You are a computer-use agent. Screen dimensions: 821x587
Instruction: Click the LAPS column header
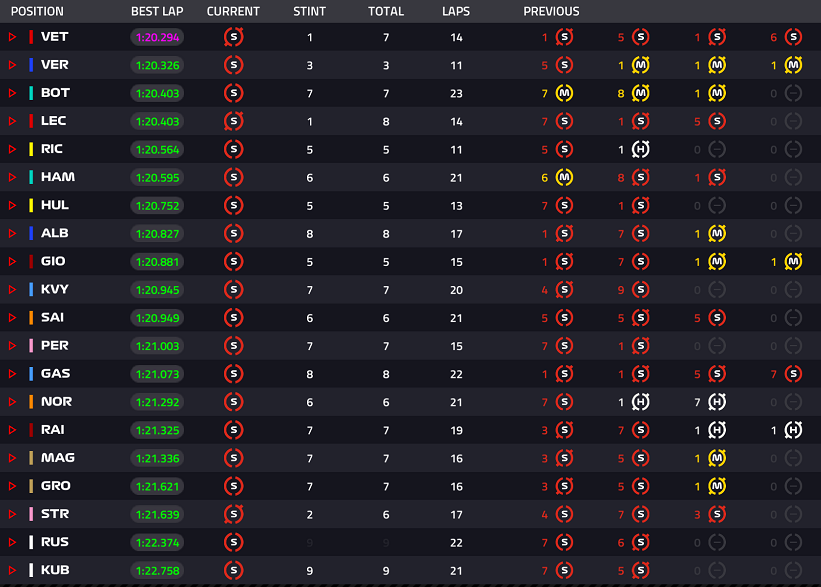[456, 12]
